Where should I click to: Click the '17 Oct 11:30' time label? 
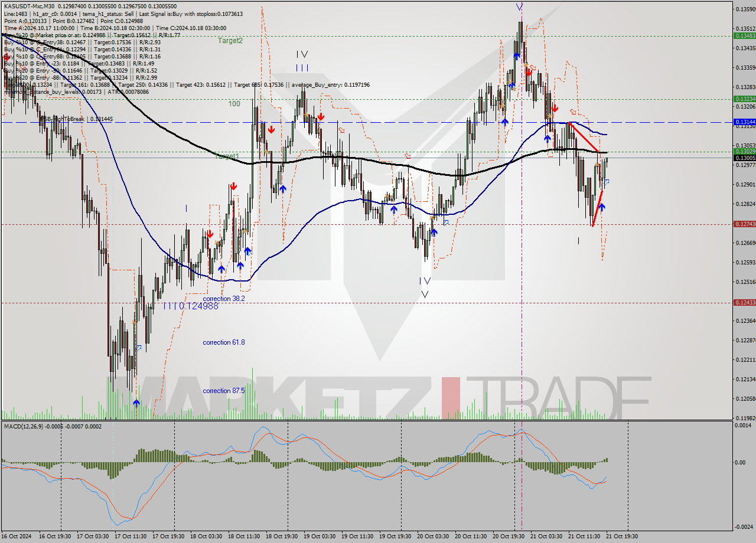point(131,537)
